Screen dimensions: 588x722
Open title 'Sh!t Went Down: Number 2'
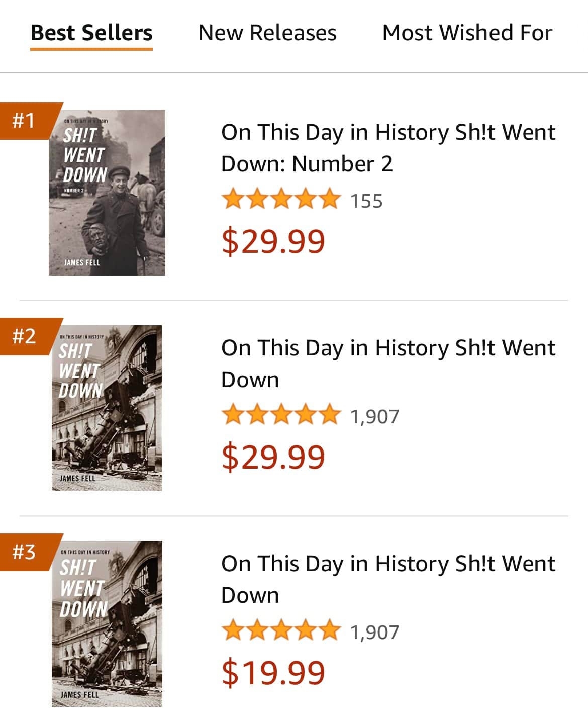click(388, 148)
